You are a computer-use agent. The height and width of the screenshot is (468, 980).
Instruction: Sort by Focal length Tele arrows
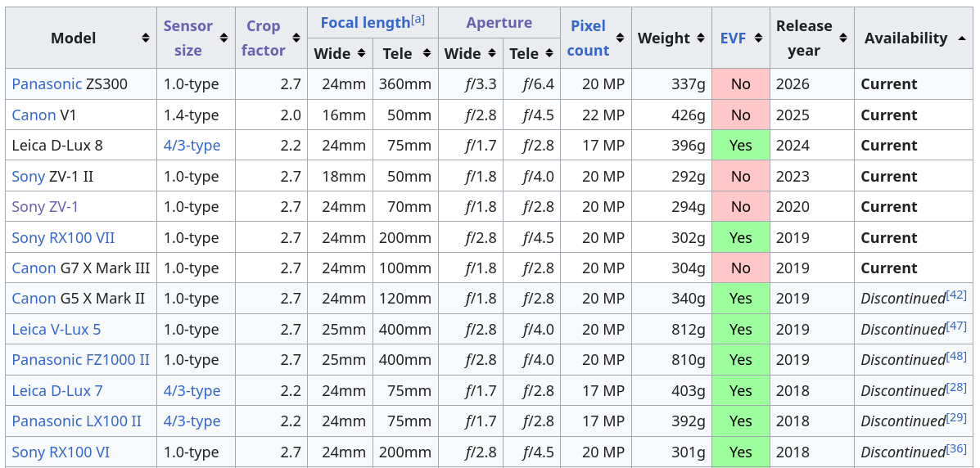pyautogui.click(x=427, y=54)
